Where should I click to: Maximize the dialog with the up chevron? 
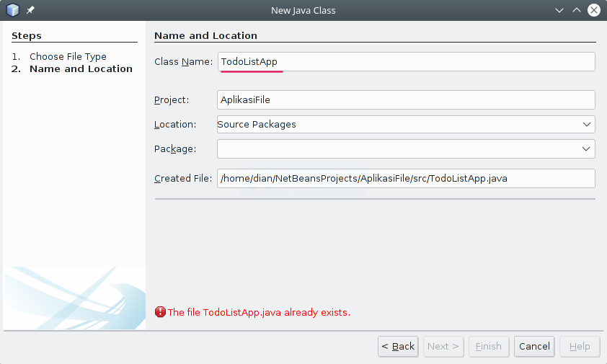coord(577,11)
